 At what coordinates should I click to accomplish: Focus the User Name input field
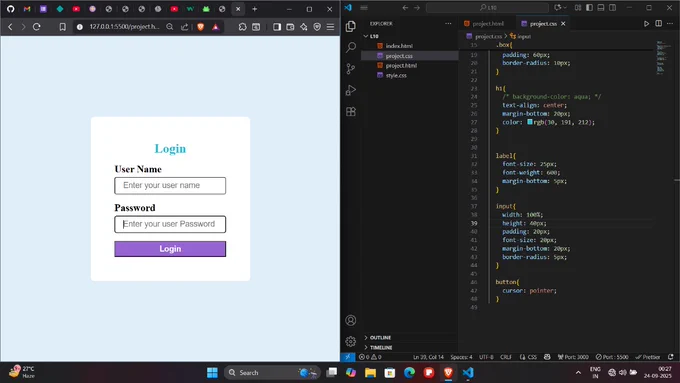tap(170, 186)
